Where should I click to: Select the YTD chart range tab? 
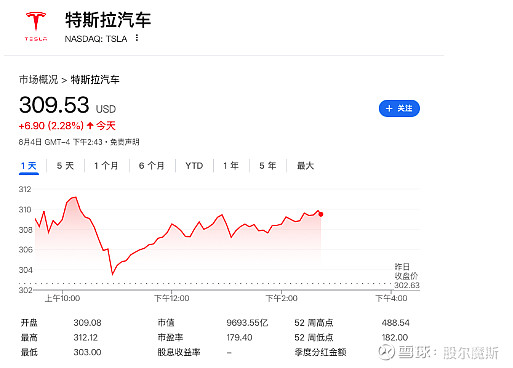tap(194, 166)
